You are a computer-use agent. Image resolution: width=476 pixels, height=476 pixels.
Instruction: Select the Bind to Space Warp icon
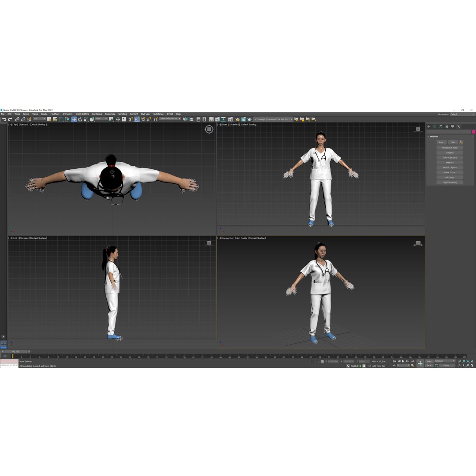click(x=29, y=119)
